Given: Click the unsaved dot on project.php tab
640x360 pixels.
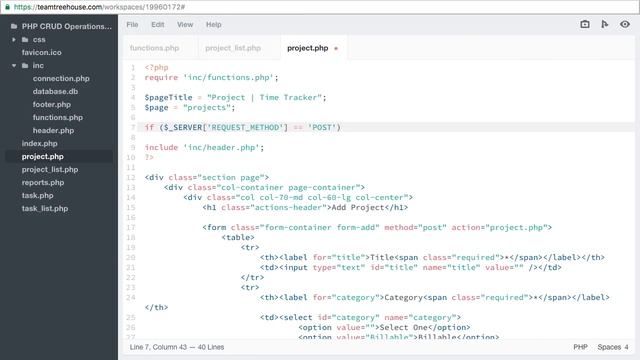Looking at the screenshot, I should click(x=336, y=48).
